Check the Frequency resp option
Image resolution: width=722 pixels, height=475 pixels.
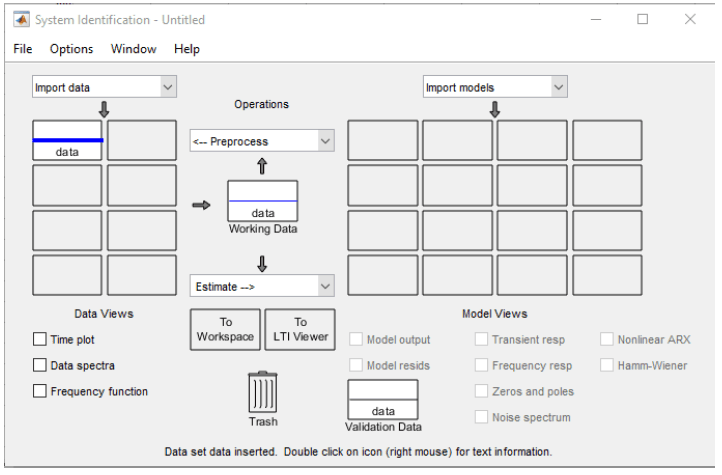481,365
